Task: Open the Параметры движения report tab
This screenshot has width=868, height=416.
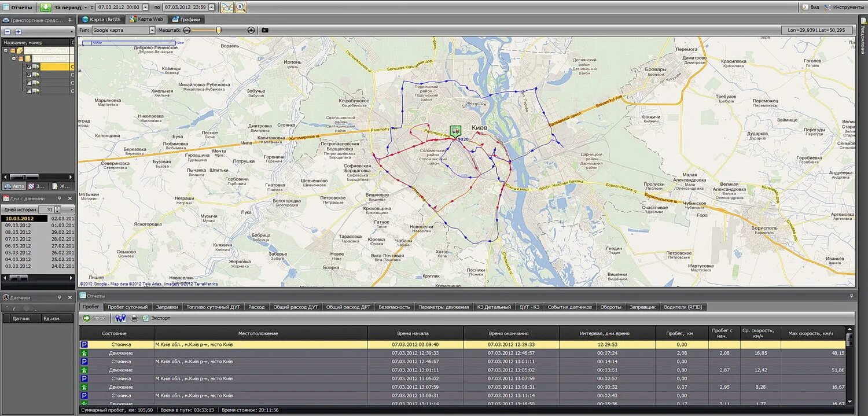Action: pos(443,307)
